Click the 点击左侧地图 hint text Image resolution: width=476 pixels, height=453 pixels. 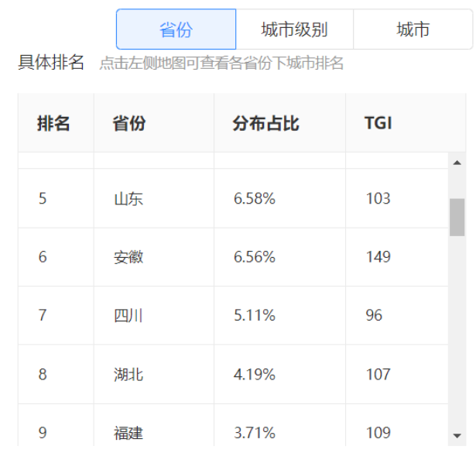(x=221, y=63)
